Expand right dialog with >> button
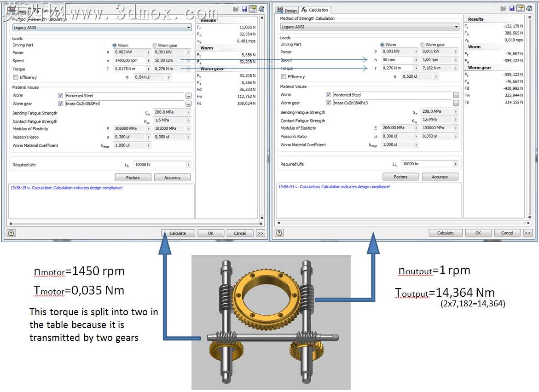539x392 pixels. click(x=527, y=233)
